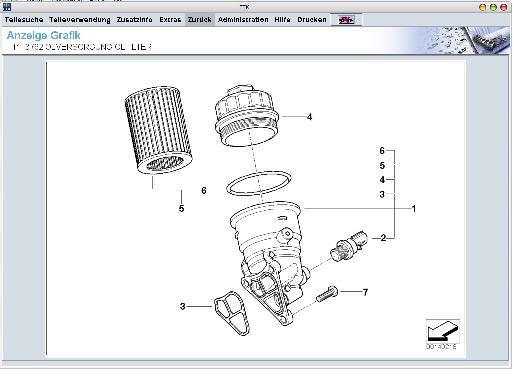Click part number 1 label for housing

tap(414, 209)
